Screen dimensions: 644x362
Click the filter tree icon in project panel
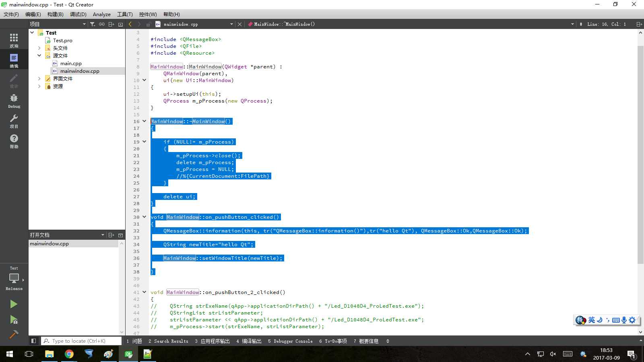tap(93, 24)
